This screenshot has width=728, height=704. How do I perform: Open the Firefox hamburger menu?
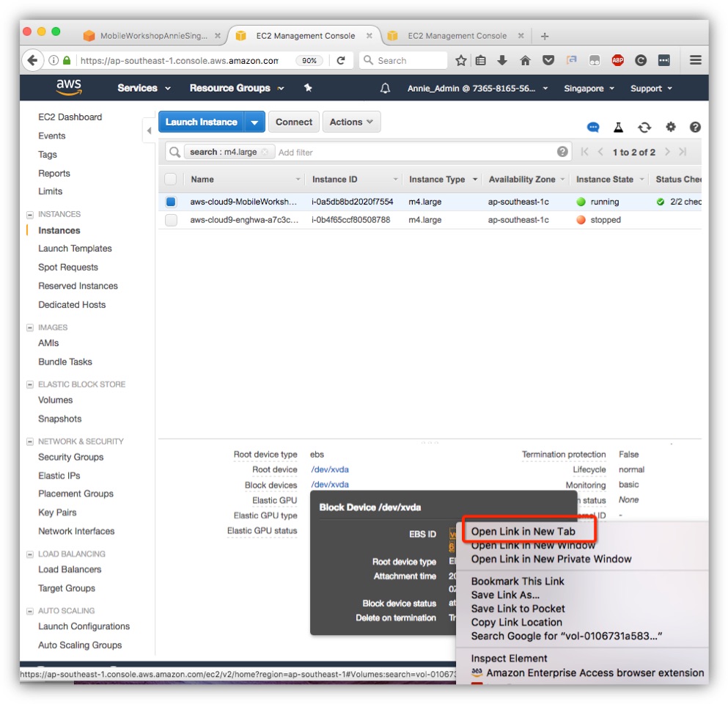pyautogui.click(x=695, y=60)
